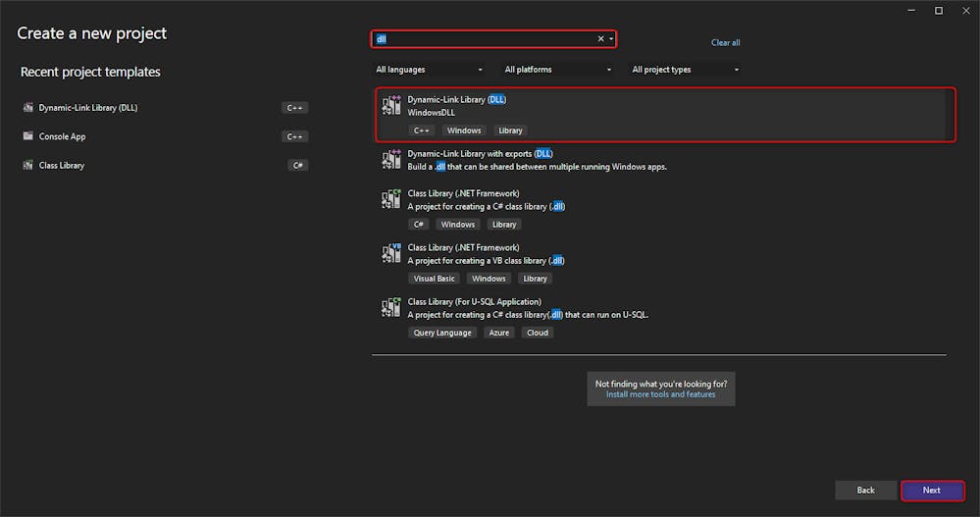Open the All project types filter dropdown
980x517 pixels.
click(686, 70)
